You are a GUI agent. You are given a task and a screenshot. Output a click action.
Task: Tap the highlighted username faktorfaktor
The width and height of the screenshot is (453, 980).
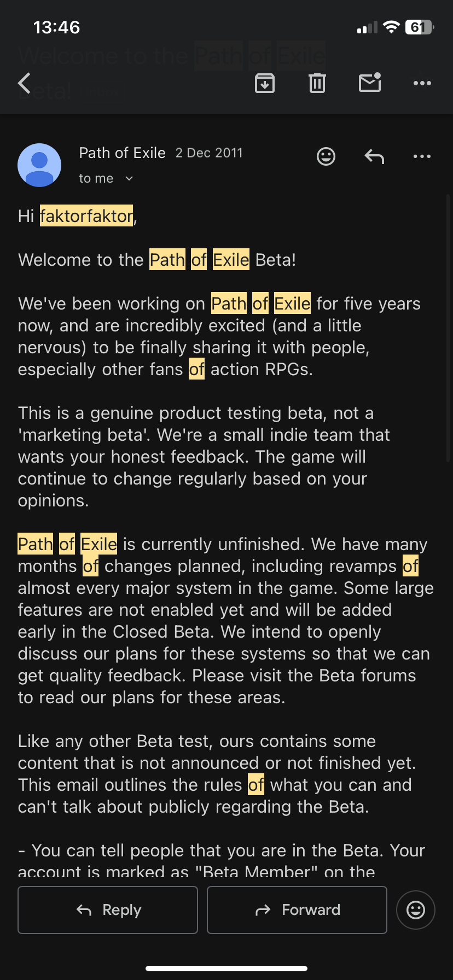pos(86,216)
